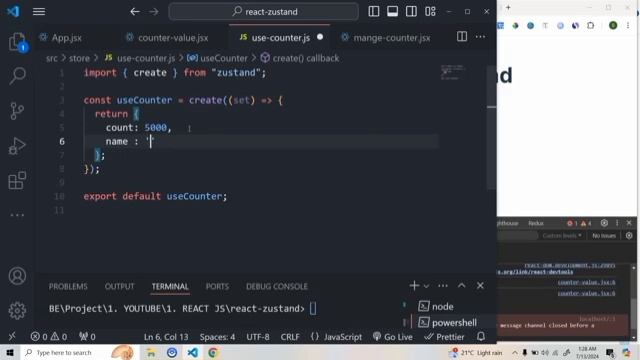Open the DEBUG CONSOLE tab
The width and height of the screenshot is (640, 360).
point(277,287)
